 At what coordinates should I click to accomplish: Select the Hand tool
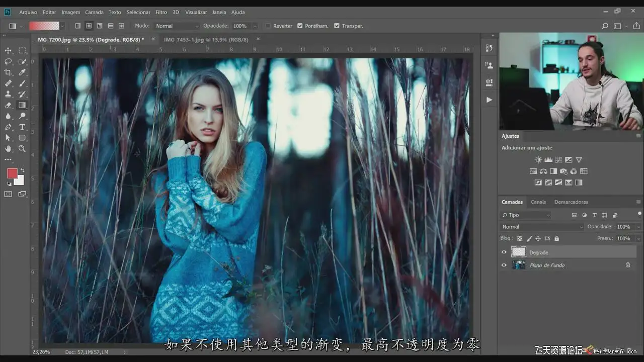click(8, 149)
